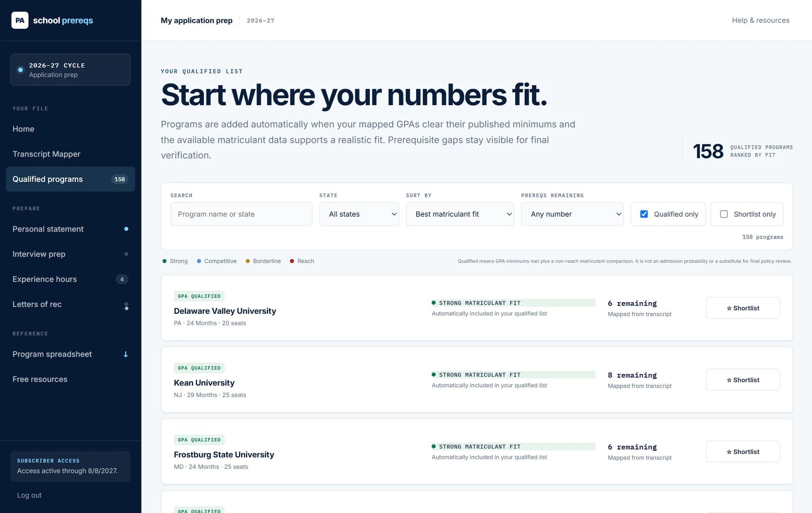Click the large 158 qualified programs number

click(708, 151)
